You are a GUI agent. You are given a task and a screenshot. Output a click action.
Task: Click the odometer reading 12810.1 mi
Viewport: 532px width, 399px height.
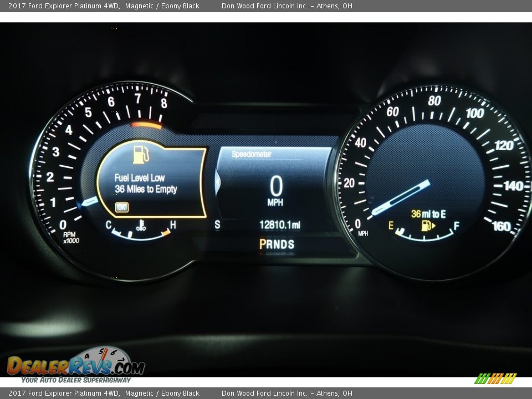tap(280, 224)
